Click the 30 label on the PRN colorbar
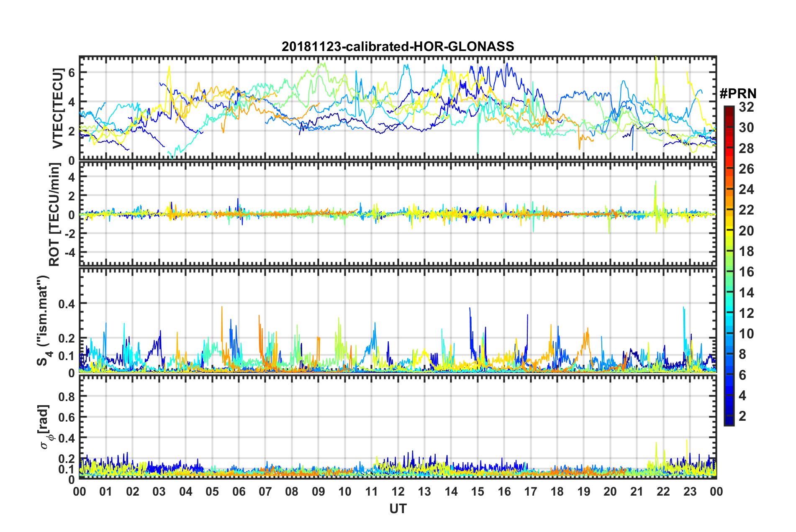 pos(746,128)
